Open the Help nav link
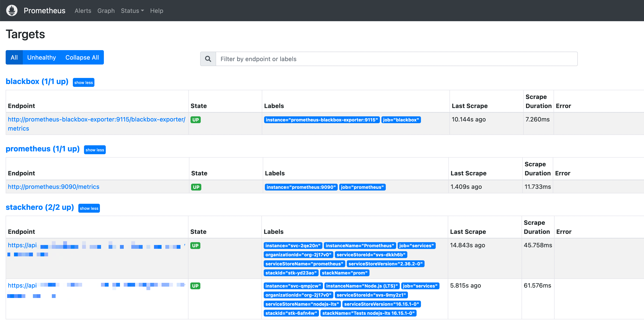 (156, 11)
